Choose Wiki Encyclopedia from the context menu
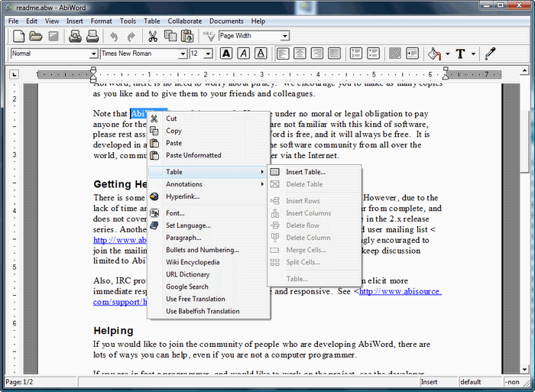The image size is (535, 392). tap(209, 262)
